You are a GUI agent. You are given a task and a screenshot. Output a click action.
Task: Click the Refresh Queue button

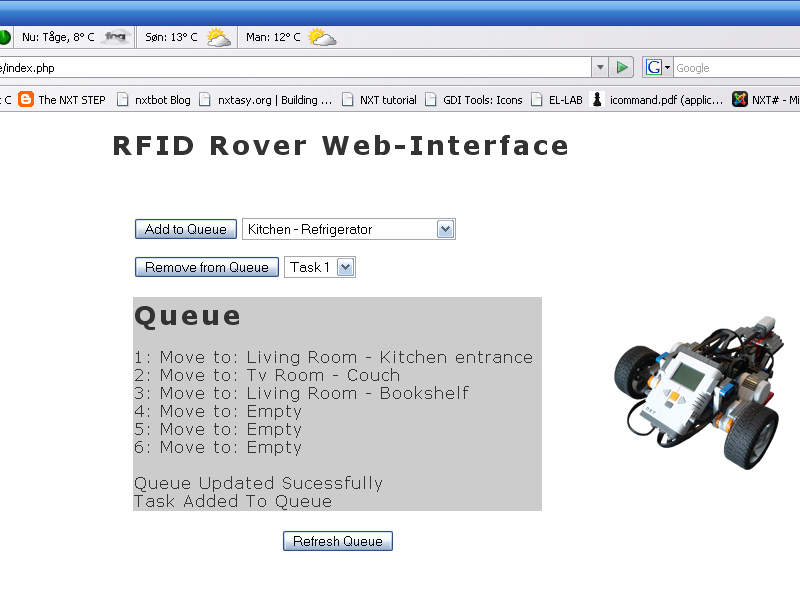[x=338, y=541]
